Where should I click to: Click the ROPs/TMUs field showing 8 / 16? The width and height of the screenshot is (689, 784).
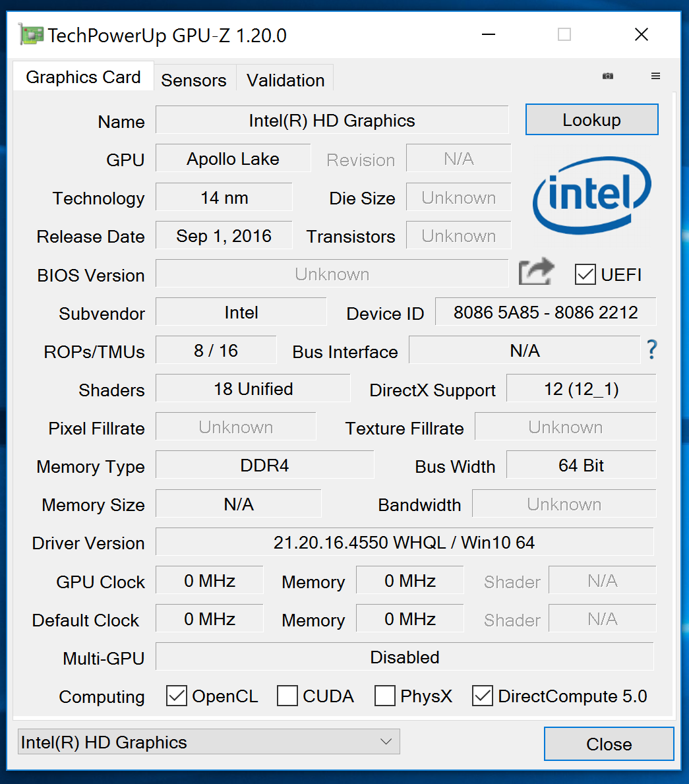(216, 350)
